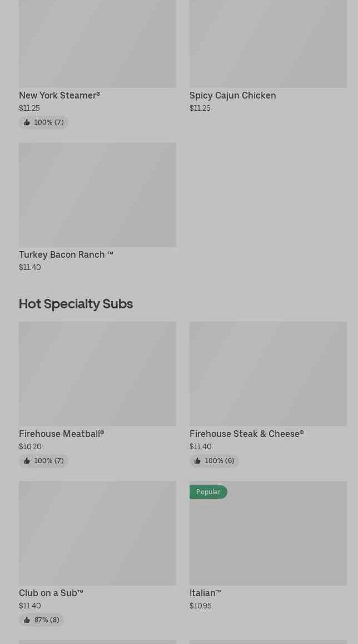The width and height of the screenshot is (358, 644).
Task: Select the $10.20 Firehouse Meatball price
Action: pos(30,446)
